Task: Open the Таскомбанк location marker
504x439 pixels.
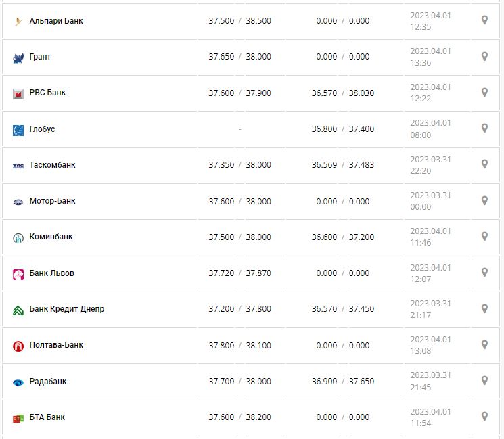Action: tap(484, 164)
